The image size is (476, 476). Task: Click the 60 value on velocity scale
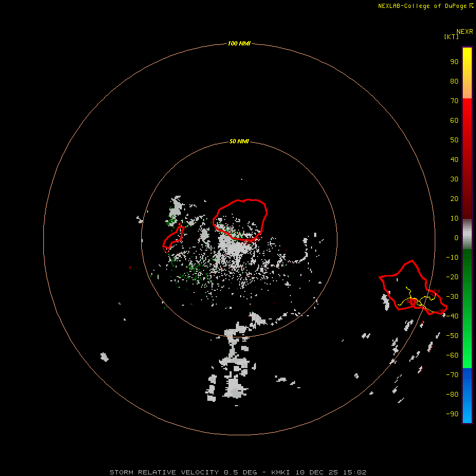click(454, 121)
